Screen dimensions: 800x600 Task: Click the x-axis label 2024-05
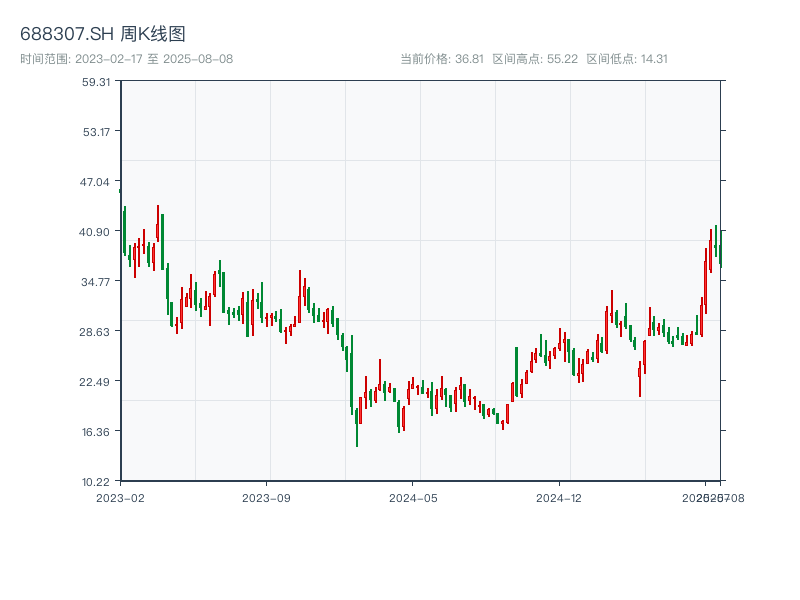pyautogui.click(x=413, y=498)
